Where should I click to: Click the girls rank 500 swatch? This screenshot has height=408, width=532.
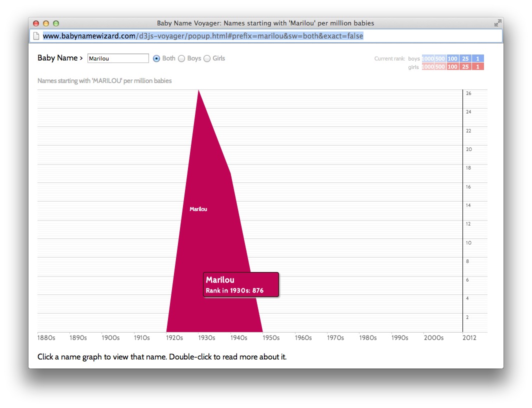coord(440,66)
